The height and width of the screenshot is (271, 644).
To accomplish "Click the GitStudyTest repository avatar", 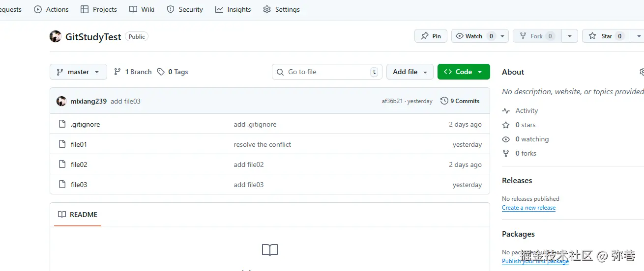I will click(x=56, y=36).
